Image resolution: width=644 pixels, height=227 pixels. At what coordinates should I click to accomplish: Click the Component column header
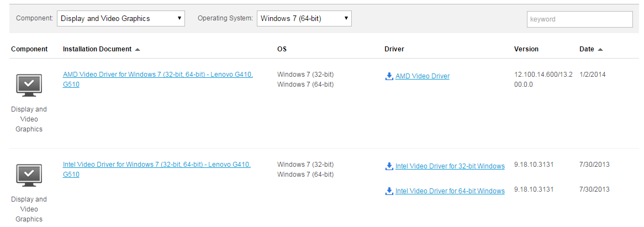[x=29, y=49]
